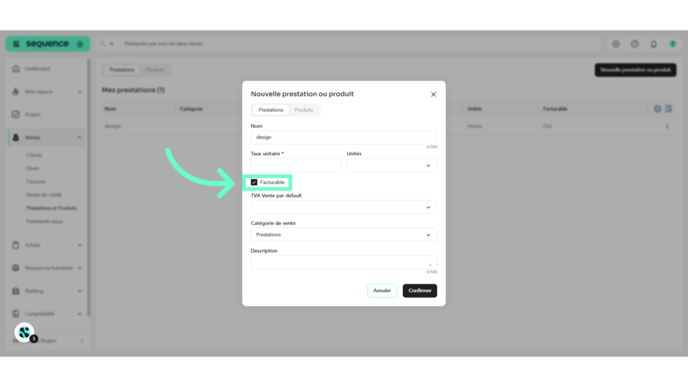Click the Facturable column header
Screen dimensions: 688x387
pyautogui.click(x=555, y=109)
